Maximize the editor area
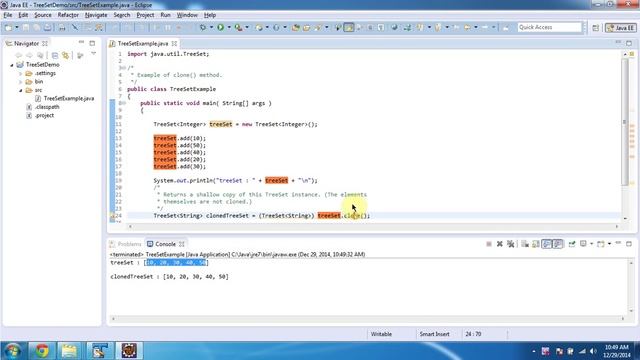This screenshot has width=640, height=360. point(629,43)
